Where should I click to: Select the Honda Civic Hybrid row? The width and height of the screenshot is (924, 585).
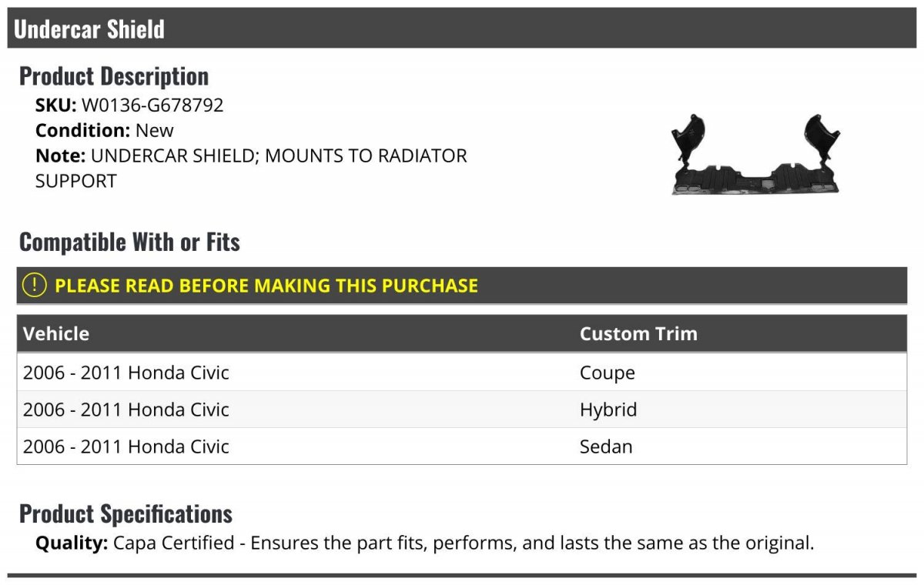tap(462, 409)
